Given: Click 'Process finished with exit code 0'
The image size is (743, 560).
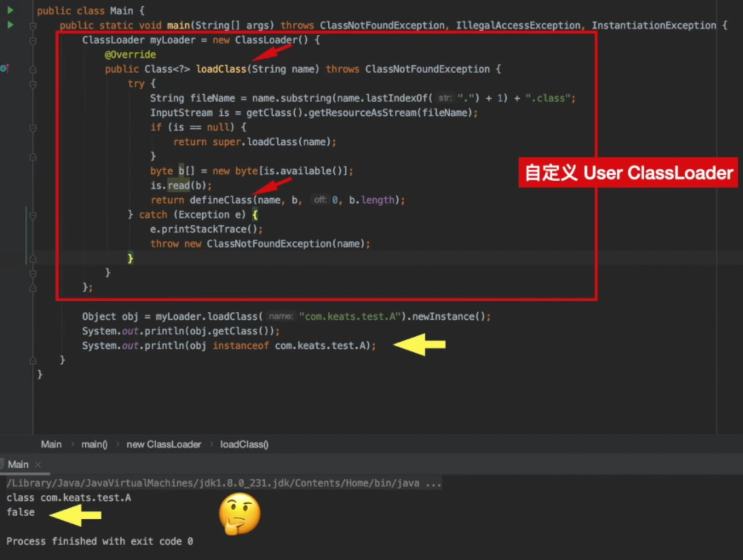Looking at the screenshot, I should [x=99, y=541].
